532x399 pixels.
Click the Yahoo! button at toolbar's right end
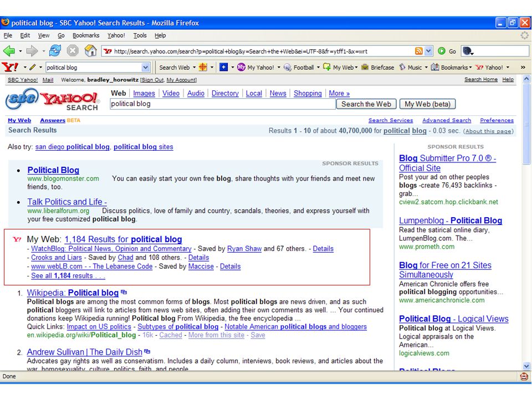point(489,68)
